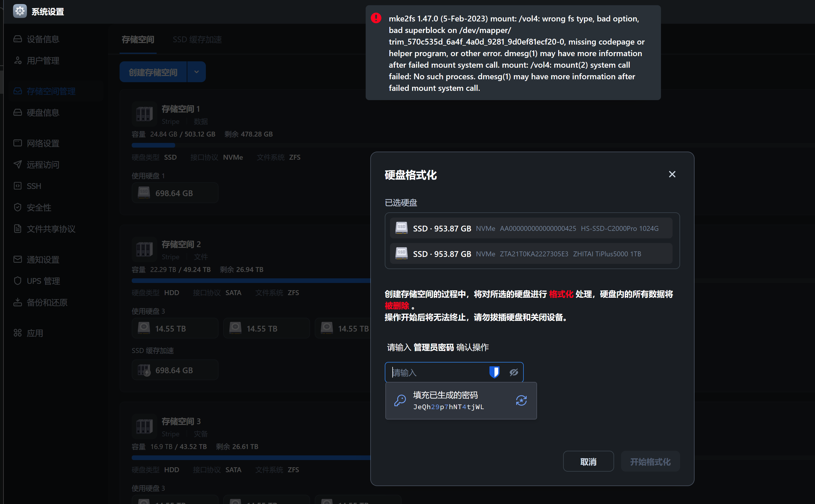Toggle password visibility eye icon

click(514, 372)
